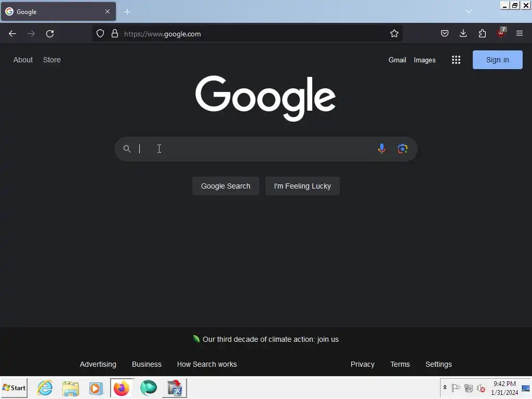Search by image with the camera lens icon
Screen dimensions: 532x399
[403, 149]
